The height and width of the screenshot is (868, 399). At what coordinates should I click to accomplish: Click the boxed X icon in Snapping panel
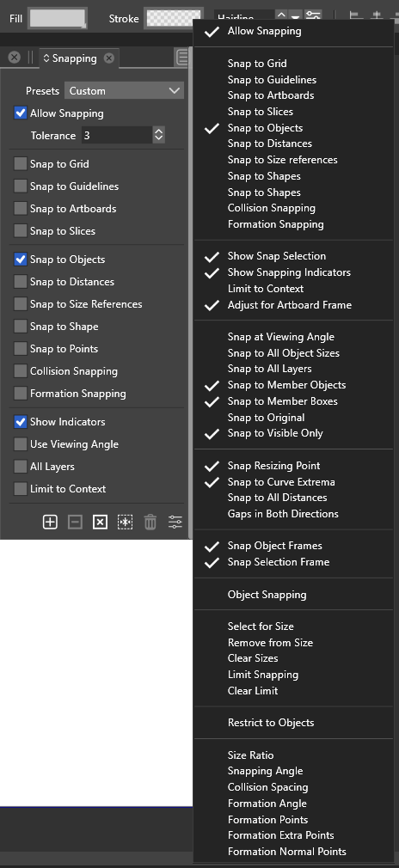100,522
